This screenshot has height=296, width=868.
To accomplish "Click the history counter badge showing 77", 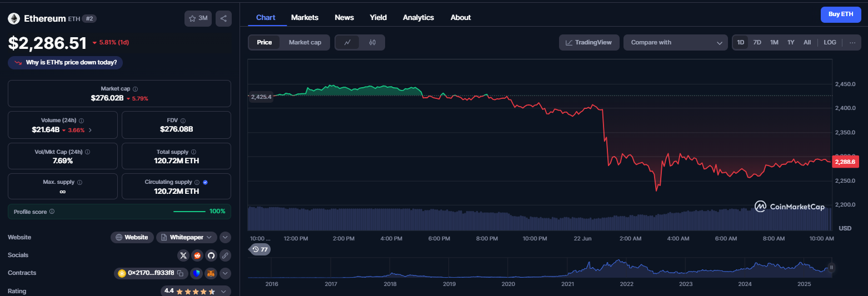I will point(260,249).
